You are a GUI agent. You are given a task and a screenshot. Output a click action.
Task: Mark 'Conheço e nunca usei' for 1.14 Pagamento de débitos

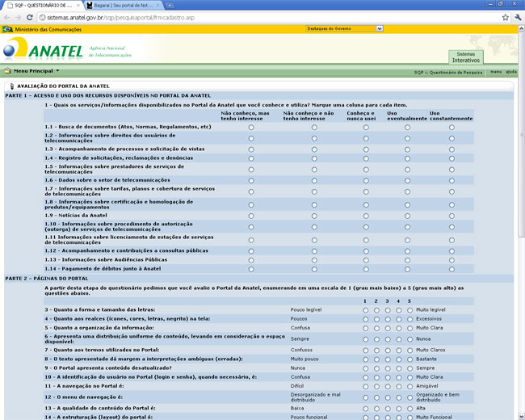tap(366, 269)
